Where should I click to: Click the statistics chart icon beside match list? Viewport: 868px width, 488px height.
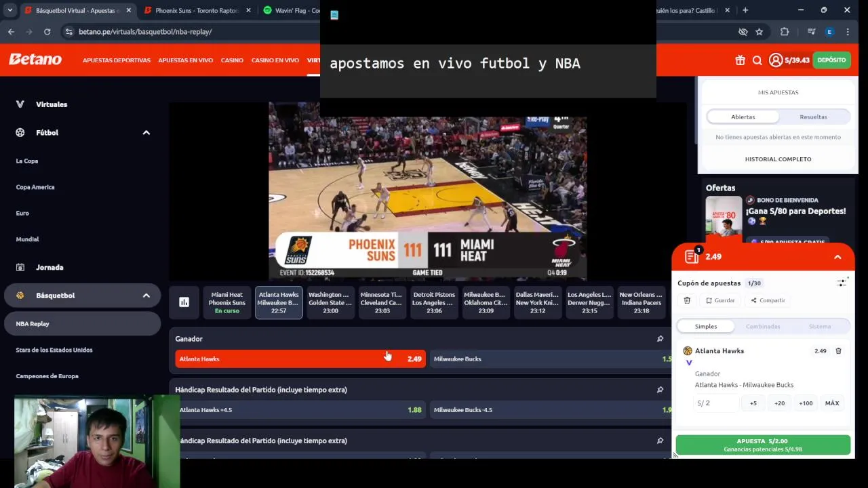pyautogui.click(x=184, y=302)
